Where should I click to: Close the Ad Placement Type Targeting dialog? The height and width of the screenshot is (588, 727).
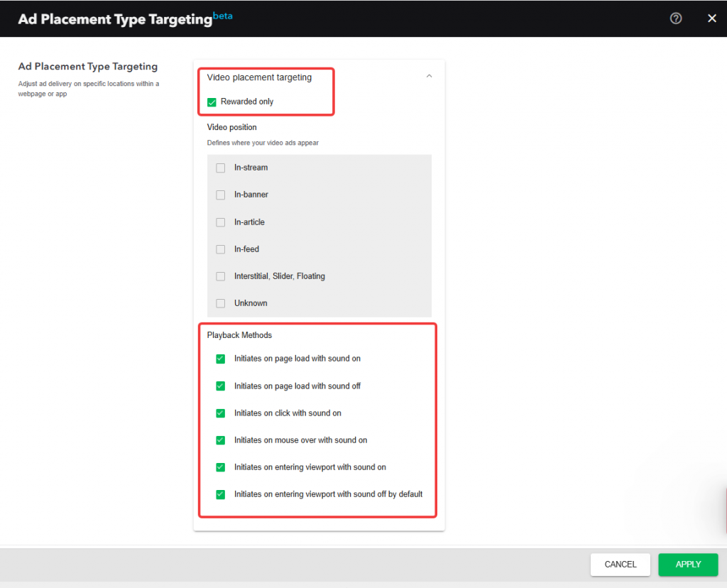711,18
